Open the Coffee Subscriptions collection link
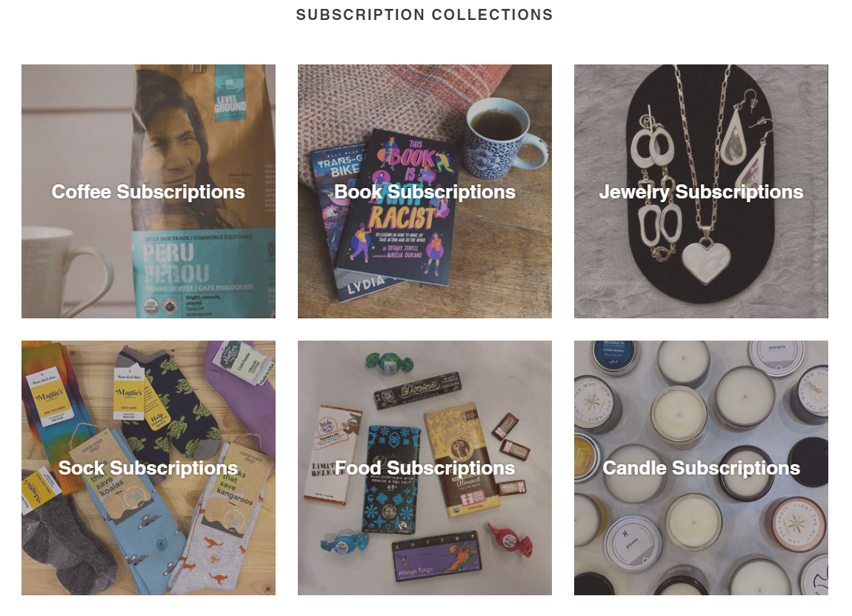 click(x=148, y=191)
